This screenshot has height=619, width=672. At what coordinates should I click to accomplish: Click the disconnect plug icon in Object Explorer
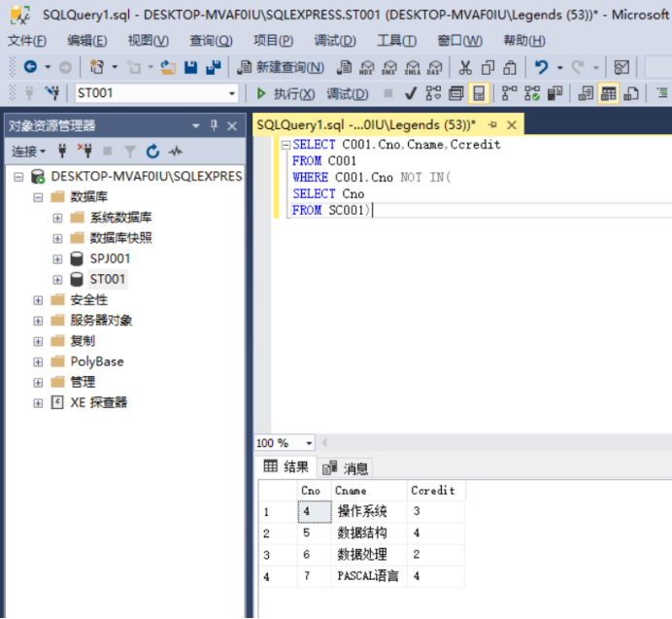[x=84, y=151]
